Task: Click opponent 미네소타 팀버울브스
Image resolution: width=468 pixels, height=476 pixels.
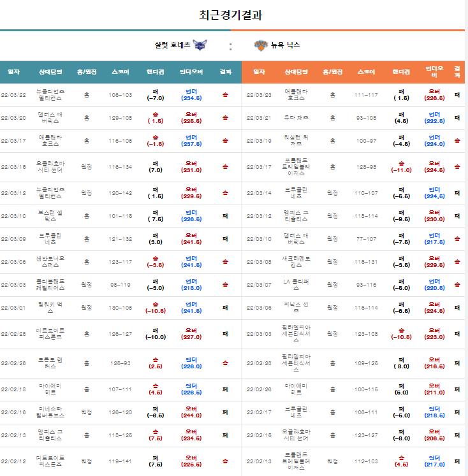Action: tap(50, 412)
